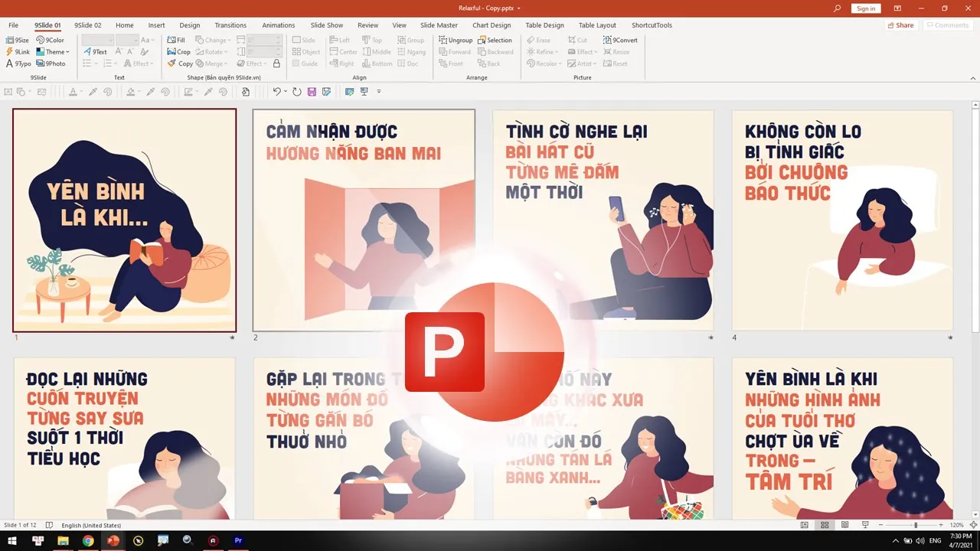This screenshot has width=980, height=551.
Task: Click the Share button
Action: pyautogui.click(x=900, y=25)
